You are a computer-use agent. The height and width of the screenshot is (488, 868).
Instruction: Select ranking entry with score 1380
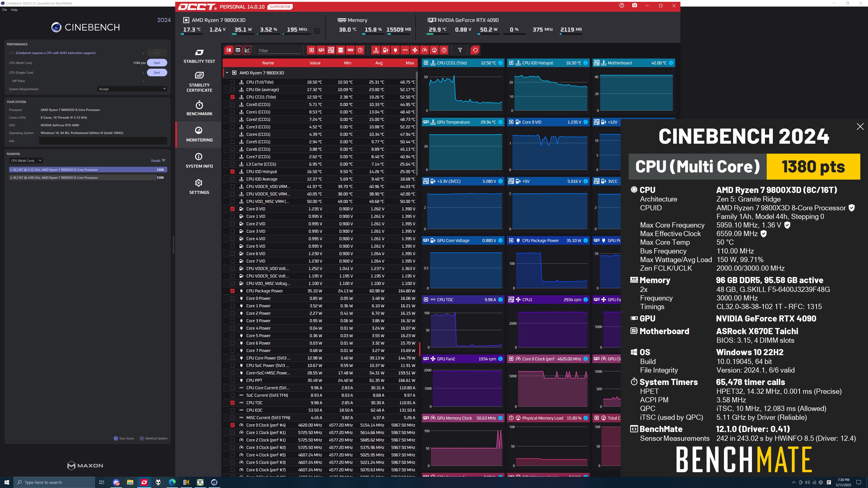click(x=88, y=170)
